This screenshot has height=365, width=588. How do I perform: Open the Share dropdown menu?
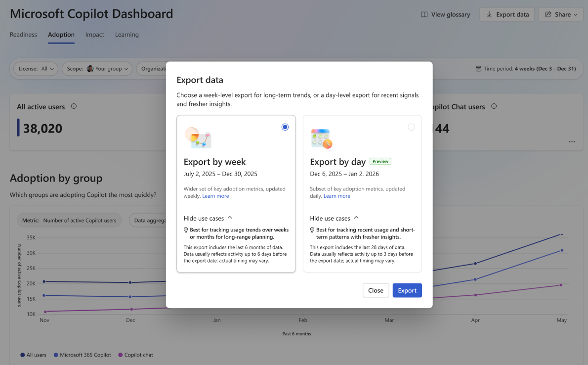(x=561, y=14)
